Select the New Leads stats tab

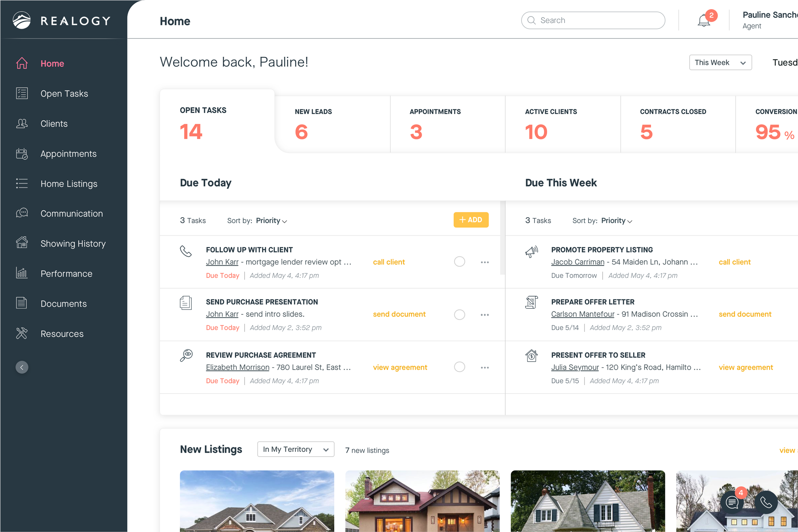[332, 124]
